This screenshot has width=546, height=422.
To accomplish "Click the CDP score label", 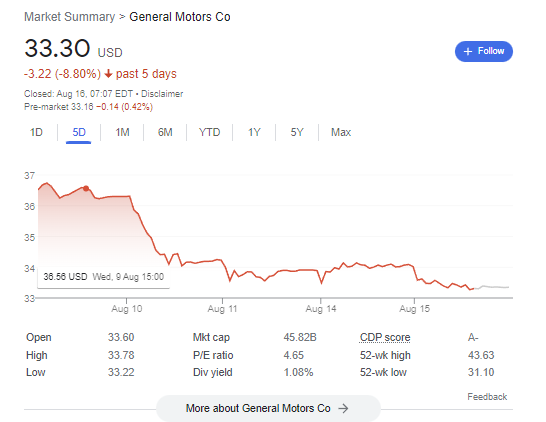I will [x=385, y=337].
